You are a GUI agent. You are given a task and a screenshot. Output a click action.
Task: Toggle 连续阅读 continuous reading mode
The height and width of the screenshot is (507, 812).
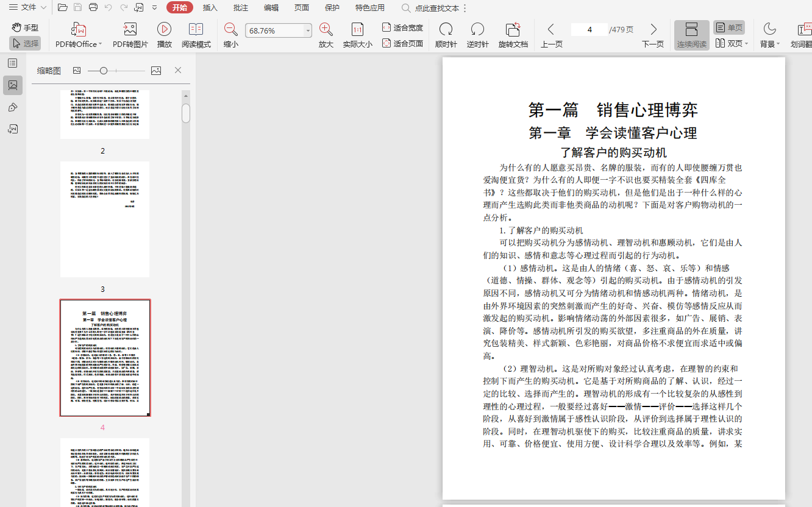tap(691, 35)
